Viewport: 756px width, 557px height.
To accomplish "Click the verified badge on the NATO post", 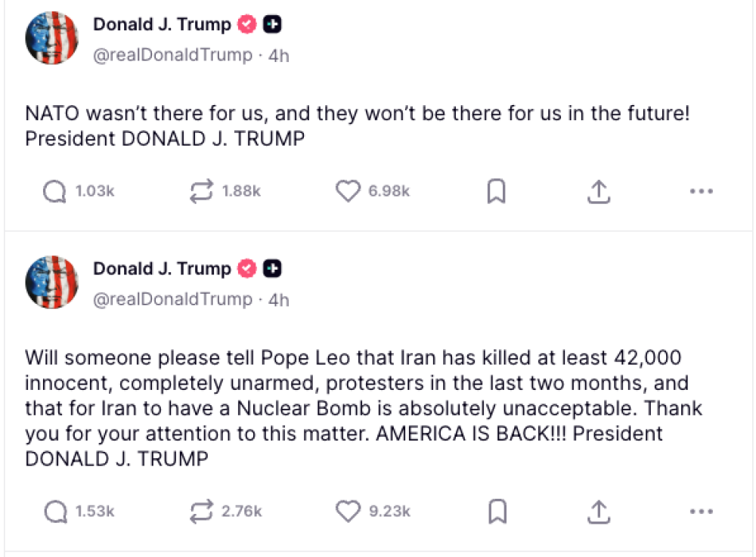I will pyautogui.click(x=247, y=25).
